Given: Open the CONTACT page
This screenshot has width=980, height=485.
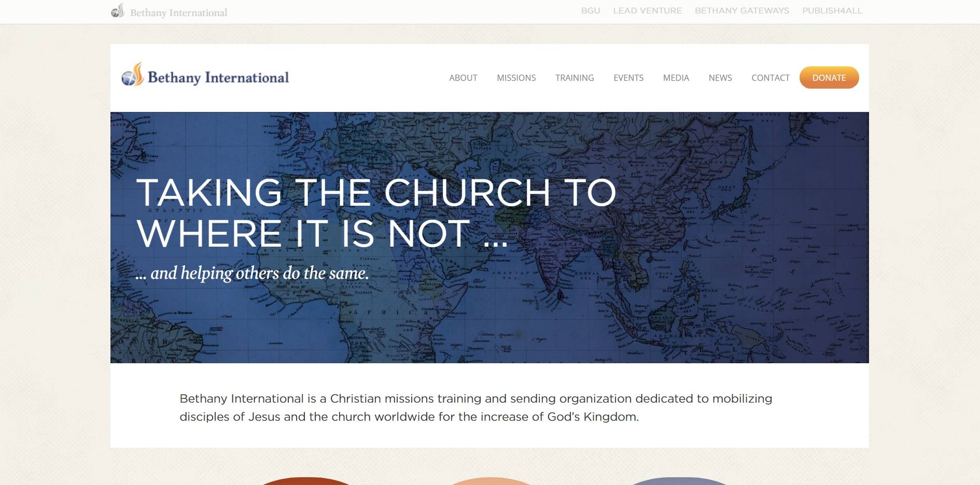Looking at the screenshot, I should point(771,78).
